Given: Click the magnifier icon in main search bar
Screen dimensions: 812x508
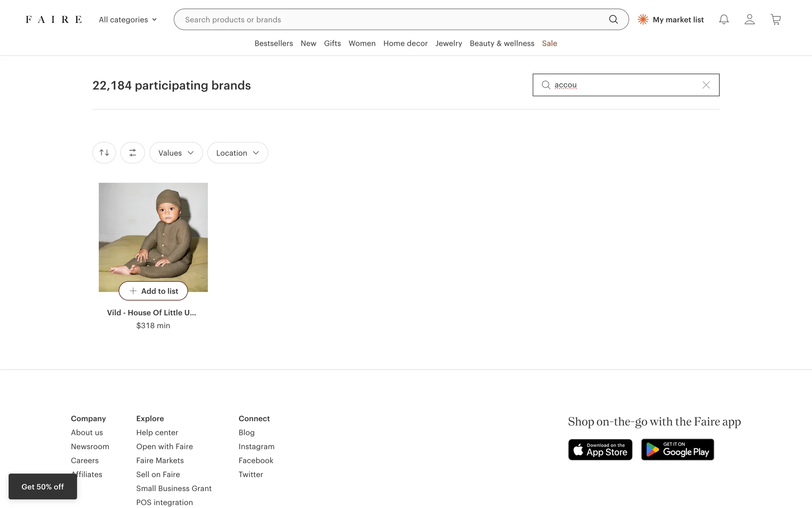Looking at the screenshot, I should pos(613,19).
